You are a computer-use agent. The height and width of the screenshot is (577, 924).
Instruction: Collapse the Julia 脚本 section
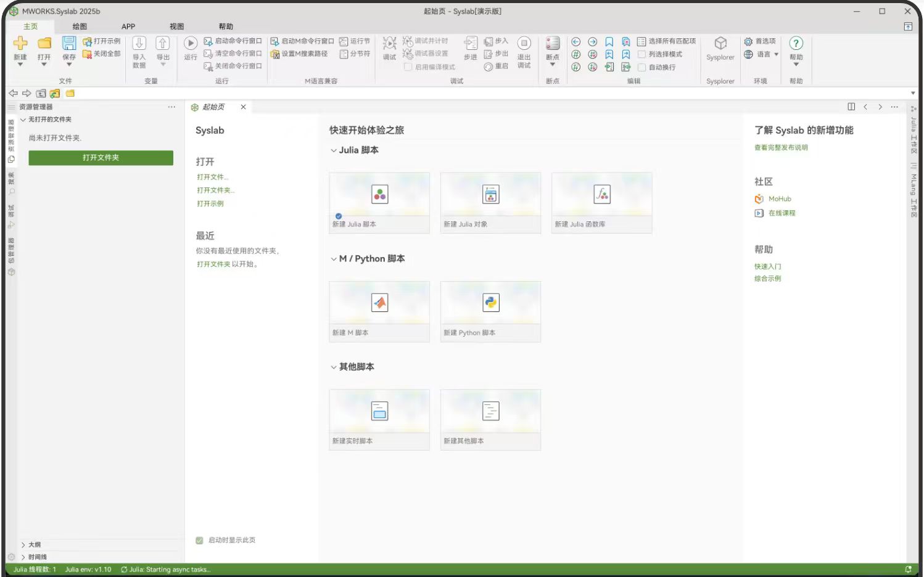(334, 150)
